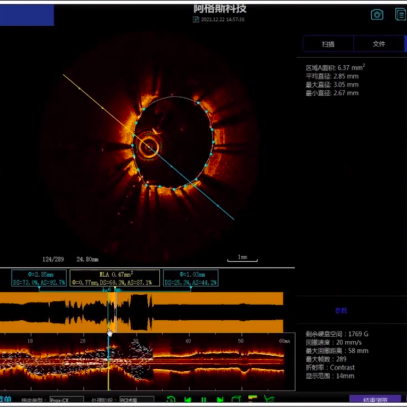The width and height of the screenshot is (407, 407).
Task: Select the Φ=1.03mm distal reference label
Action: pos(191,278)
